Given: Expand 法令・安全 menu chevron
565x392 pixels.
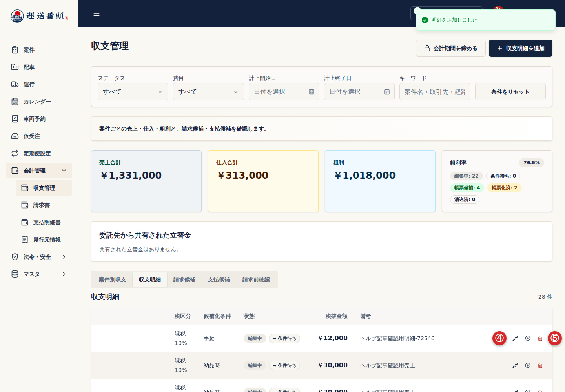Looking at the screenshot, I should click(x=64, y=257).
